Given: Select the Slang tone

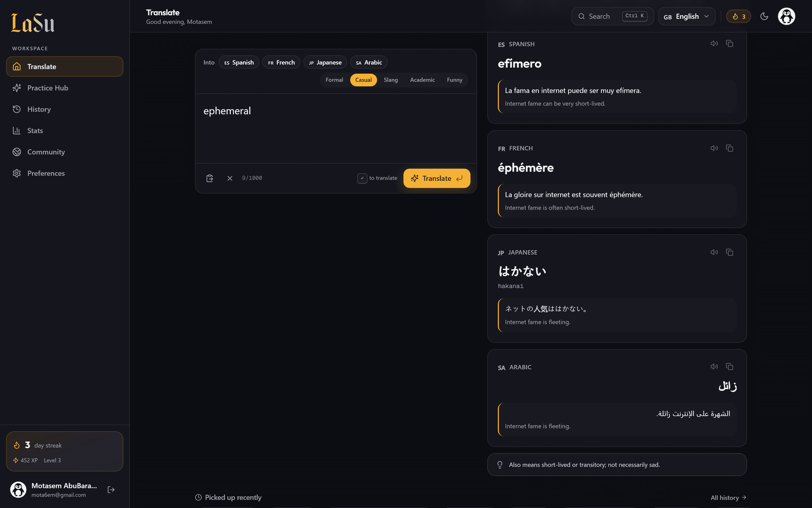Looking at the screenshot, I should point(391,80).
